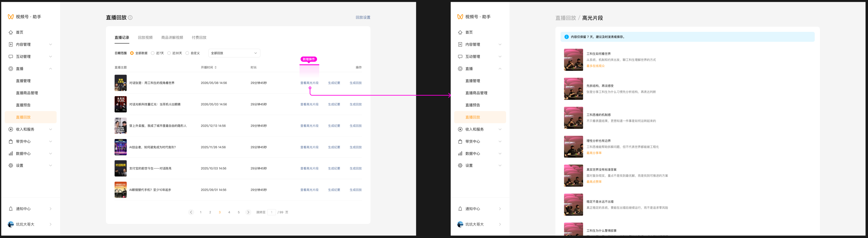The height and width of the screenshot is (238, 868).
Task: Click the 直播 target icon in 直播回放 window
Action: click(11, 69)
